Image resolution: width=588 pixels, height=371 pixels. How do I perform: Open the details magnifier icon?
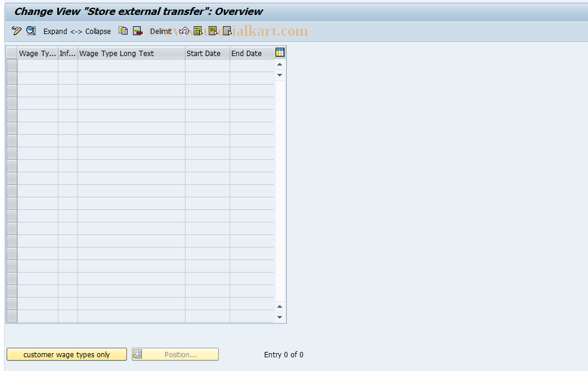[31, 31]
